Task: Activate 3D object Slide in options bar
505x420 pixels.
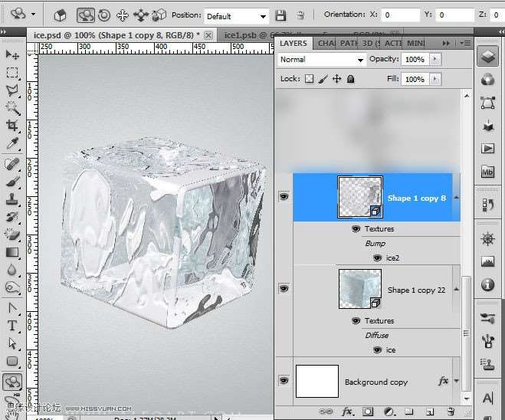Action: pyautogui.click(x=141, y=15)
